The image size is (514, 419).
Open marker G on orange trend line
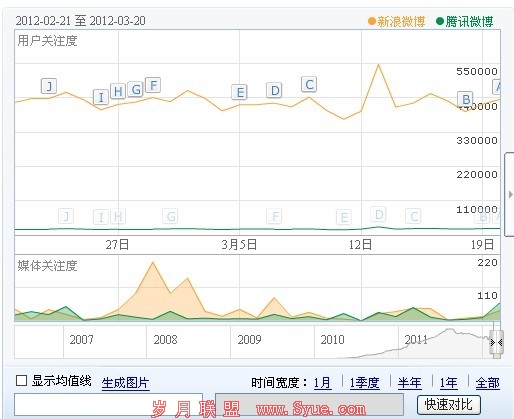tap(136, 89)
